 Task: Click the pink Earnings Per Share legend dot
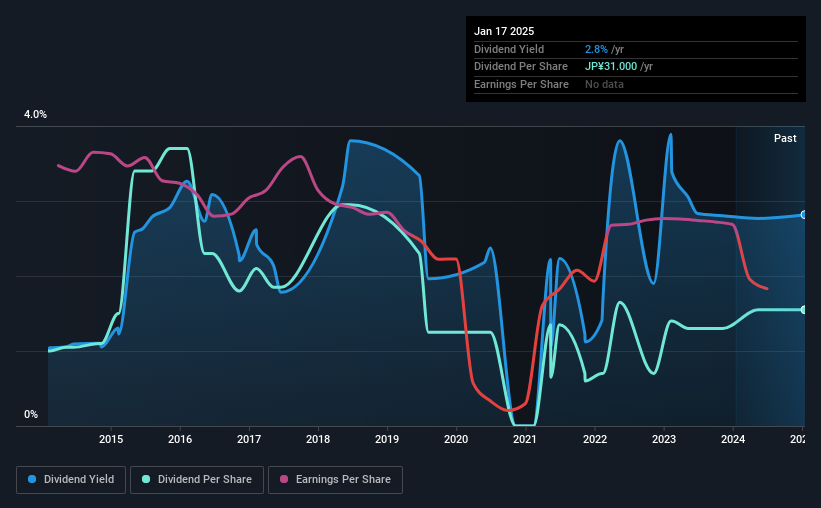[284, 479]
